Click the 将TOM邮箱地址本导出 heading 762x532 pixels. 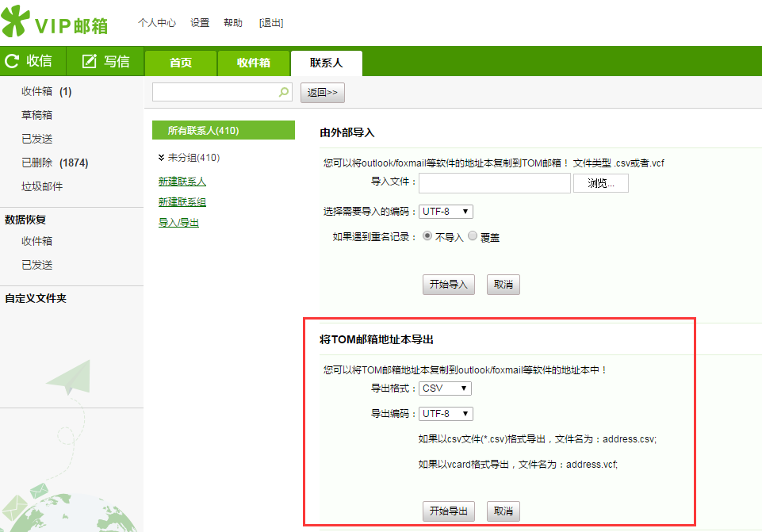tap(377, 339)
